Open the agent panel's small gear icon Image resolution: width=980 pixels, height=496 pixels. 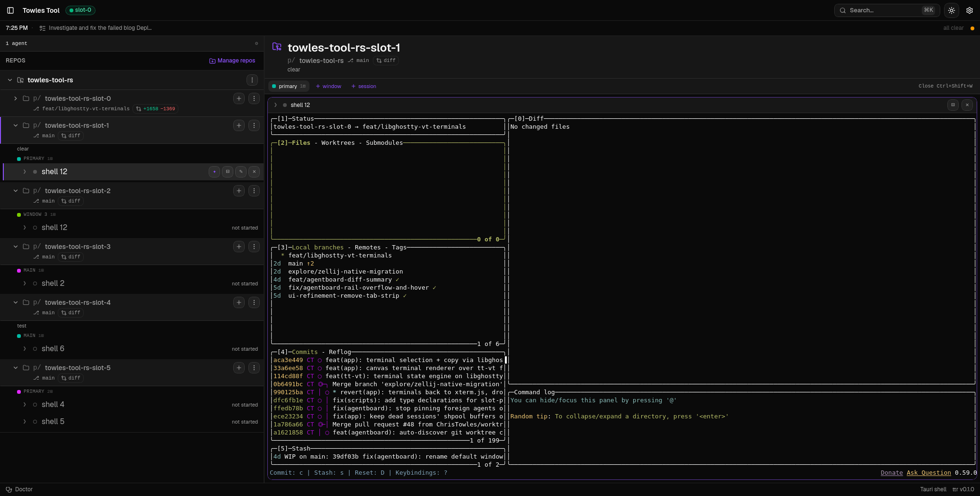pos(256,44)
